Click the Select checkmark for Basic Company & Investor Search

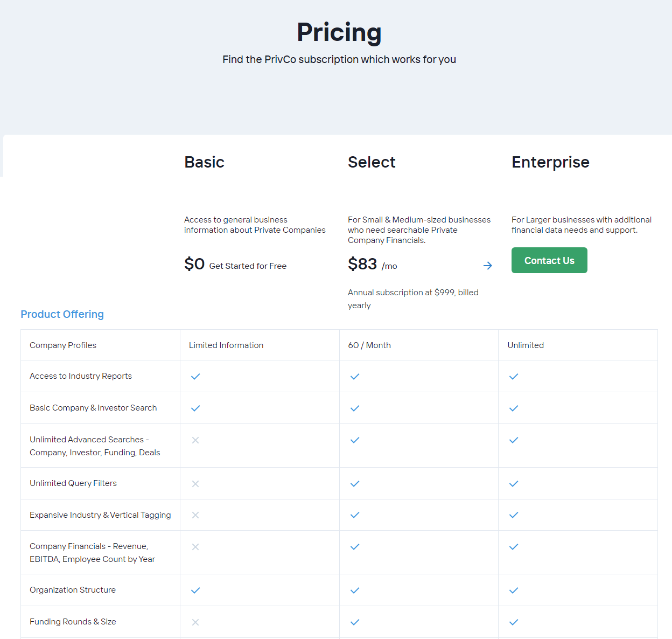click(x=355, y=408)
